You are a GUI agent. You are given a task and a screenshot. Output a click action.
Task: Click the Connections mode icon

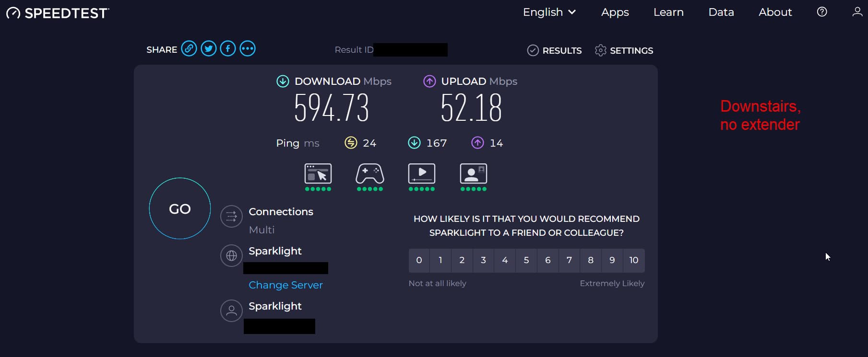tap(231, 217)
